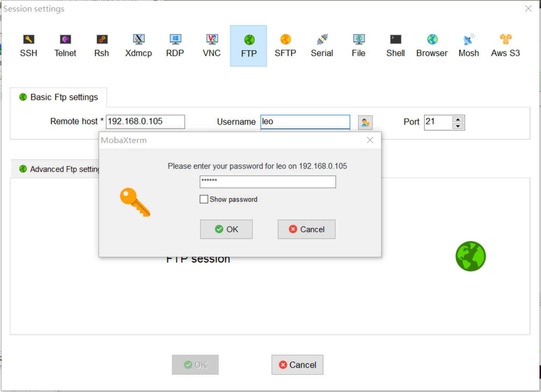
Task: Click into the Remote host field
Action: (145, 122)
